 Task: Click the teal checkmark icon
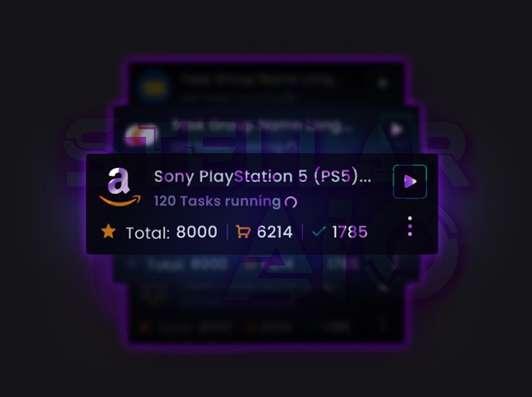[x=318, y=231]
